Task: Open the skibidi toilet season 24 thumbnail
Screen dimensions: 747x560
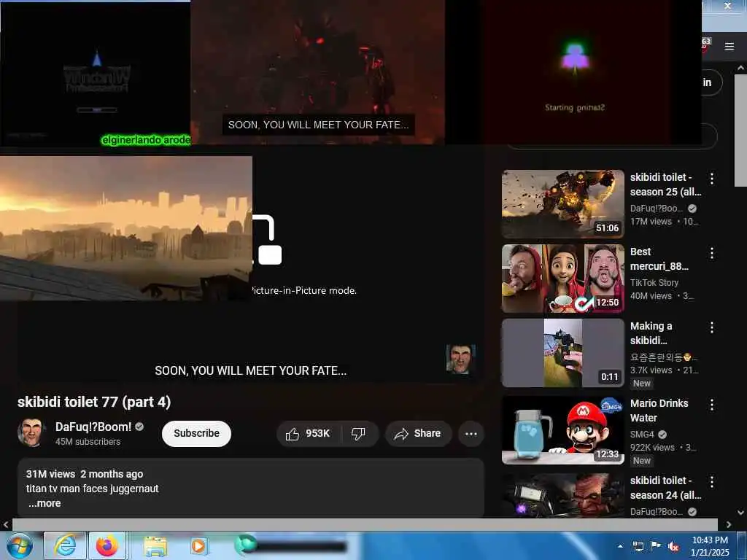Action: coord(562,495)
